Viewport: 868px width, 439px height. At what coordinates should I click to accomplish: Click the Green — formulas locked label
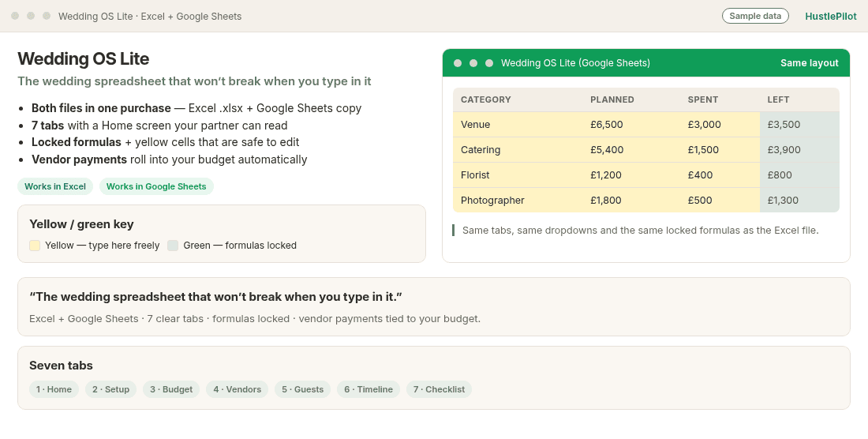pos(240,246)
